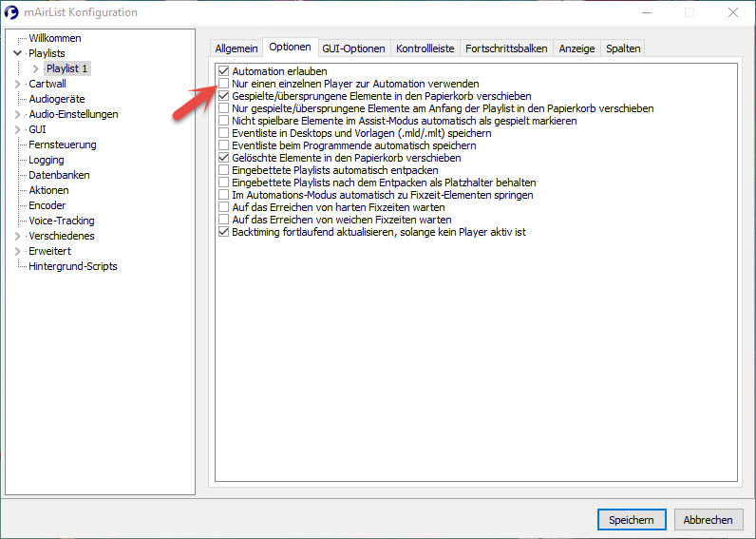
Task: Collapse the Playlists tree node
Action: click(17, 53)
